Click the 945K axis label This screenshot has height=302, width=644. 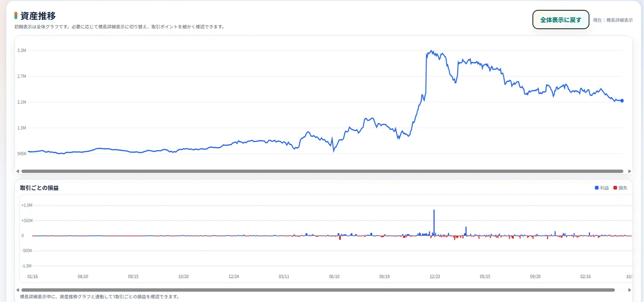[21, 154]
